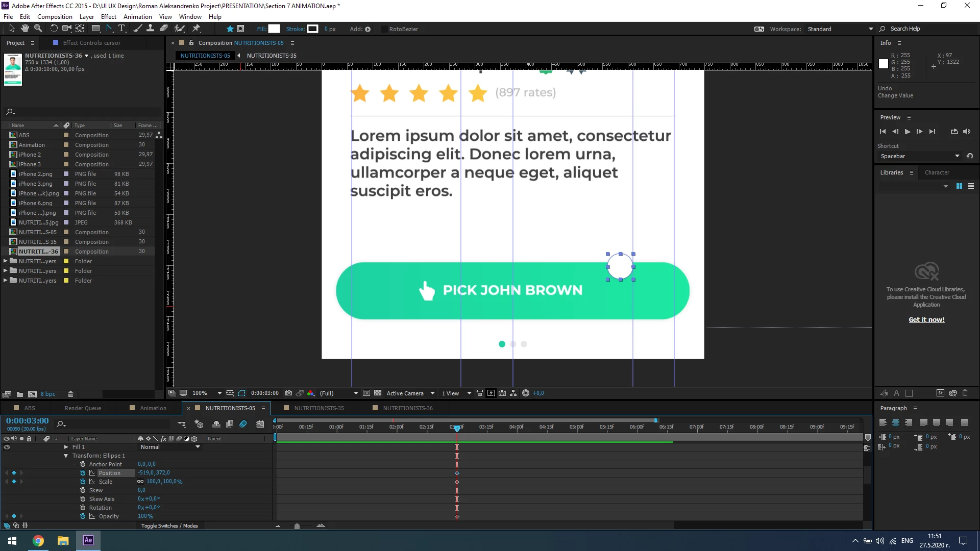
Task: Select the Type tool
Action: click(121, 29)
